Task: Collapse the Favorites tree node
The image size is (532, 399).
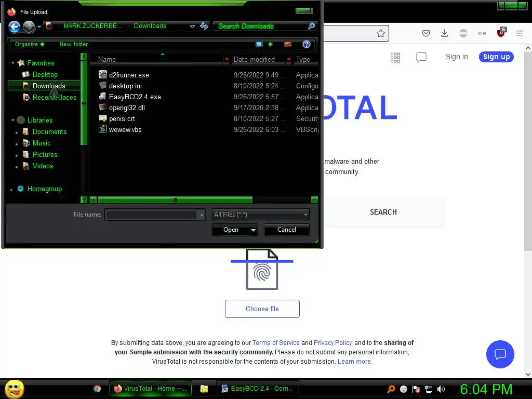Action: coord(13,63)
